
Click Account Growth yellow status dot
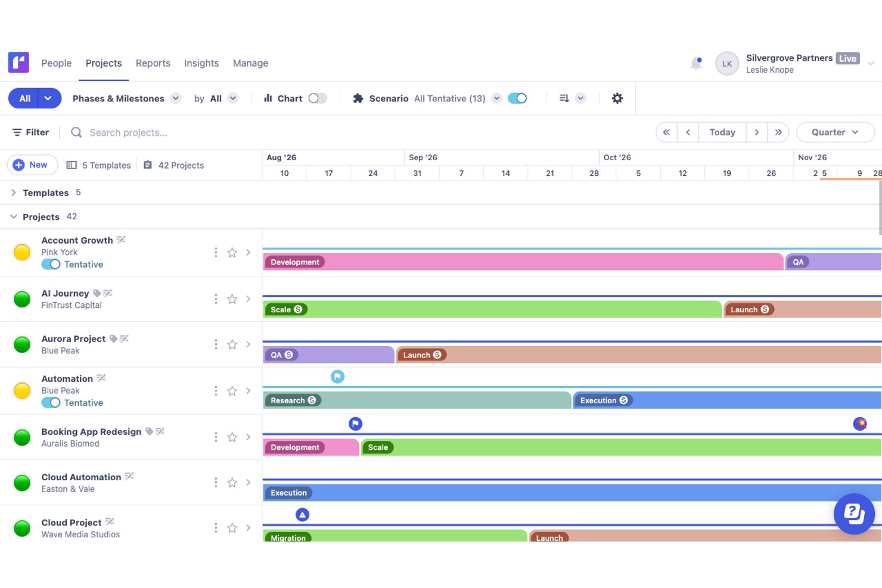point(22,253)
